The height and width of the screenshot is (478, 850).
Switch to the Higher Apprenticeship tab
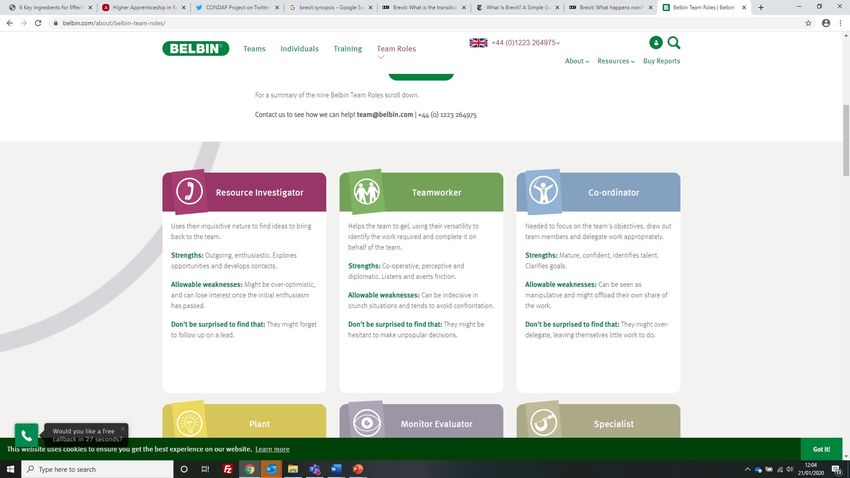click(144, 8)
